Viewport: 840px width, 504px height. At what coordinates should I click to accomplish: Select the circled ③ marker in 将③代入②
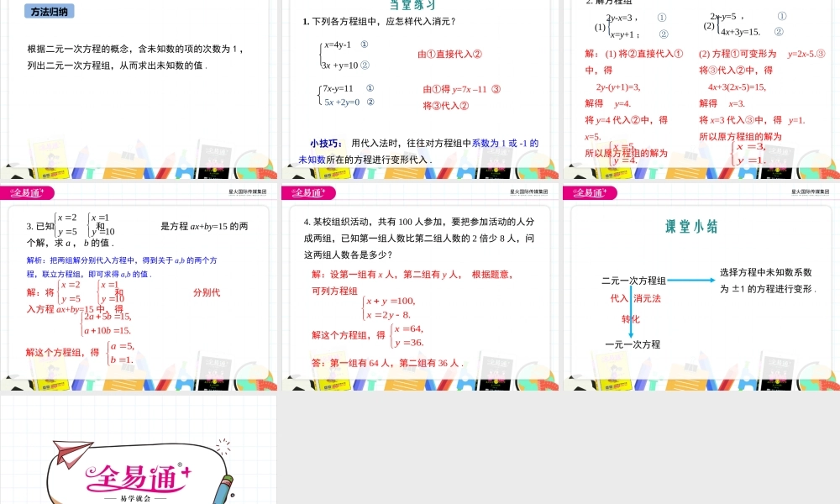coord(434,105)
